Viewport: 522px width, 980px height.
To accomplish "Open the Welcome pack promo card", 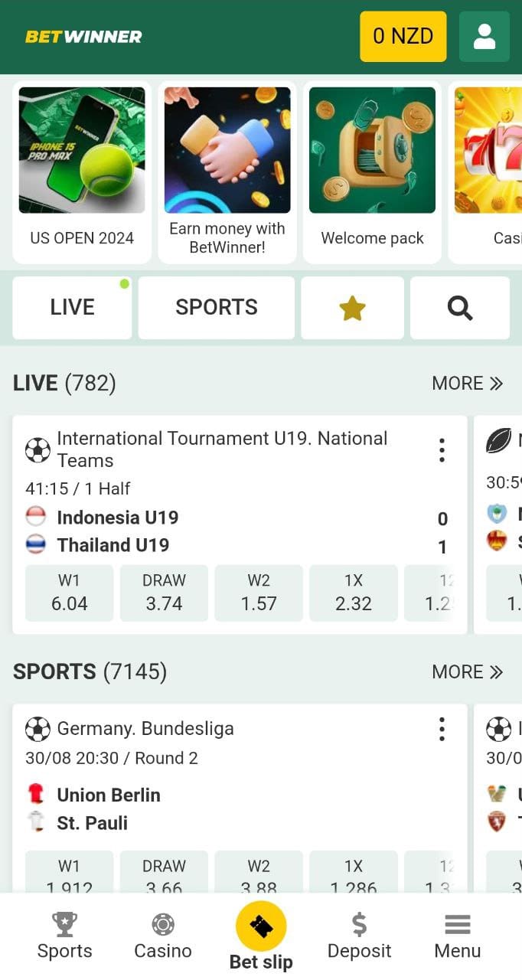I will [372, 171].
